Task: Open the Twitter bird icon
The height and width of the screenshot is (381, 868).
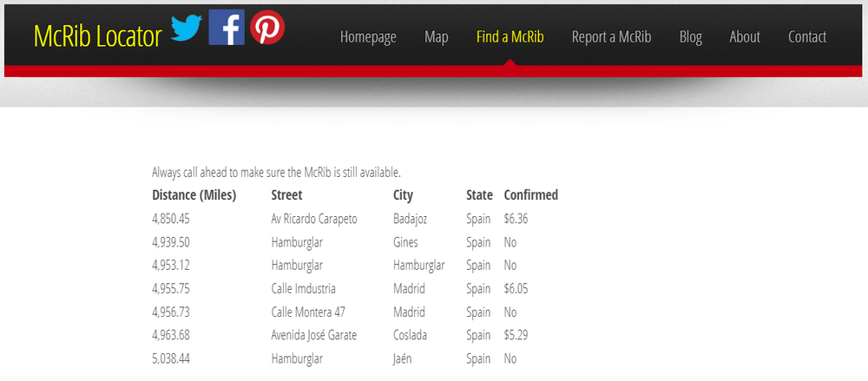Action: point(186,29)
